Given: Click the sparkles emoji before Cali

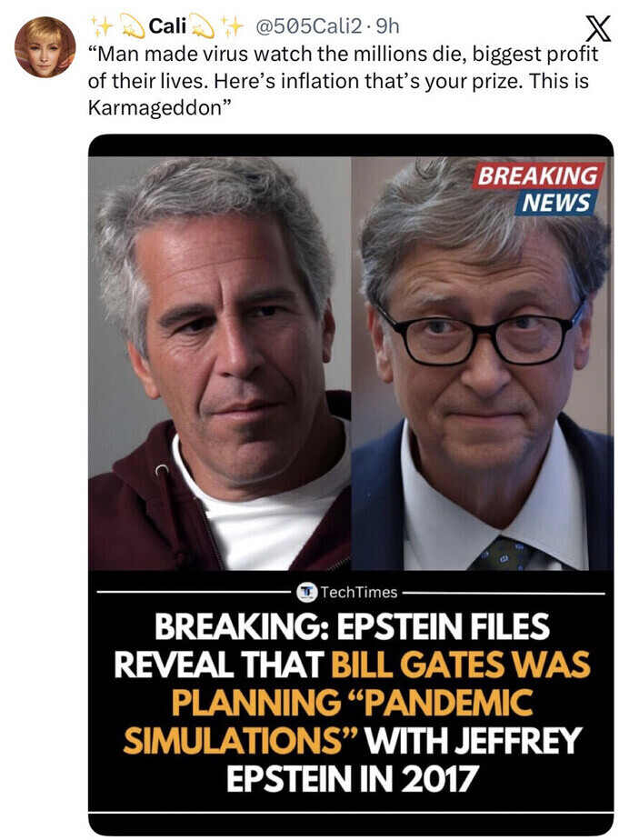Looking at the screenshot, I should point(103,25).
